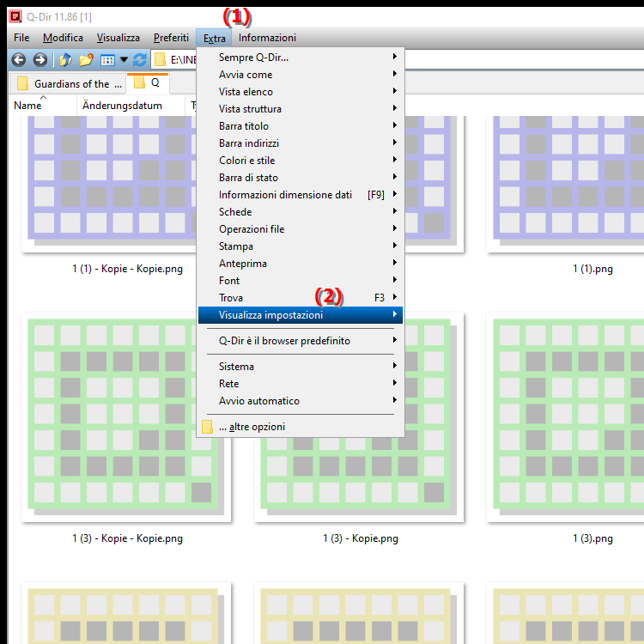Click the new folder icon with star
The width and height of the screenshot is (644, 644).
point(86,60)
